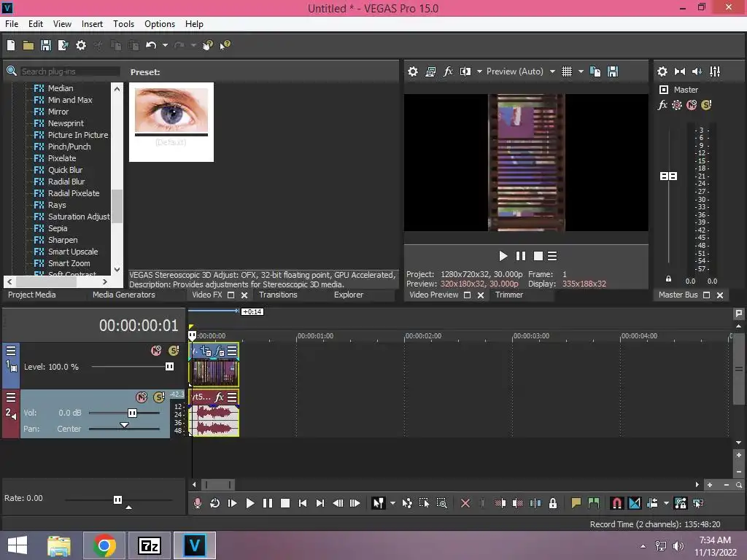Open a project with folder icon
The height and width of the screenshot is (560, 747).
(x=28, y=45)
